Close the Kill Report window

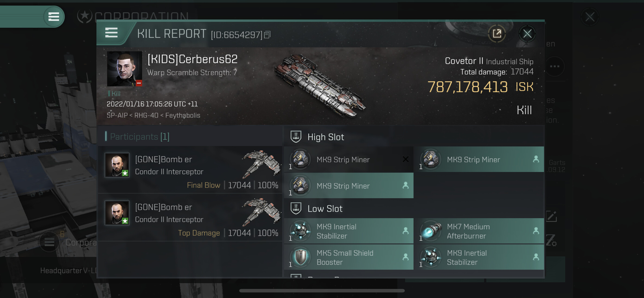point(527,33)
